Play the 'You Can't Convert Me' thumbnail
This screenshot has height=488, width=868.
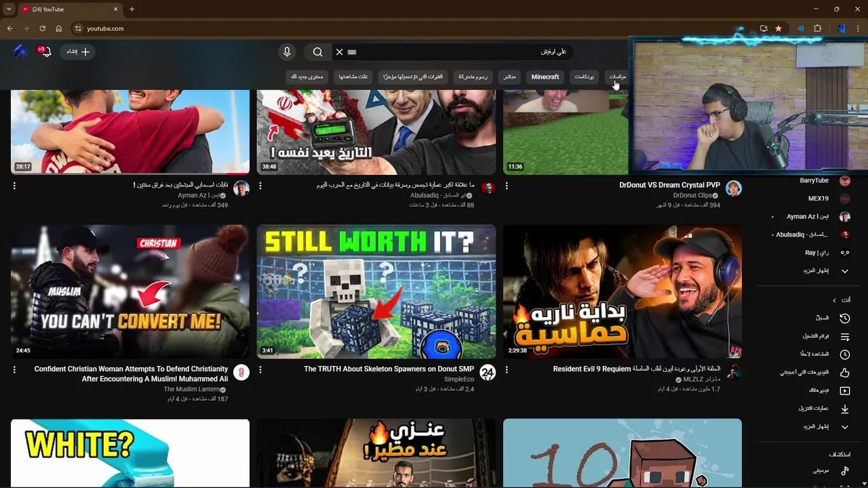[130, 291]
